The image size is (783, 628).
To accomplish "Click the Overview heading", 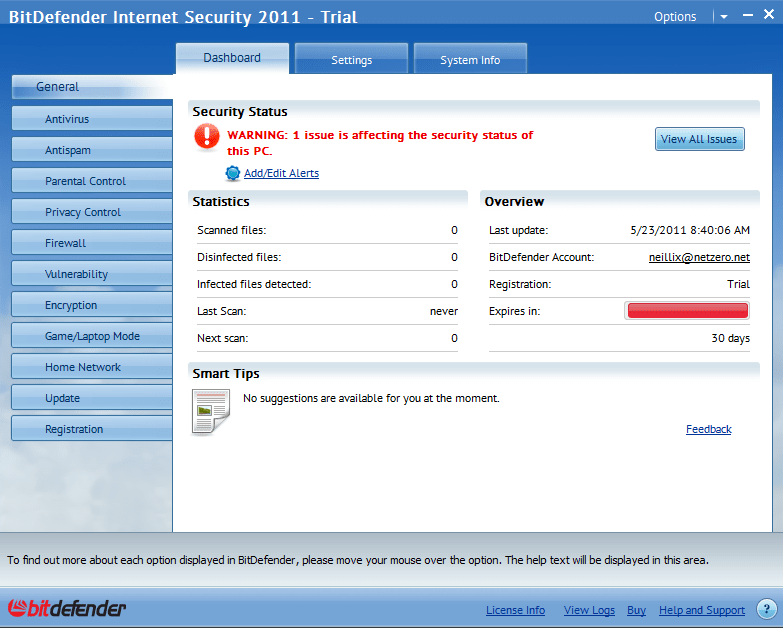I will (514, 201).
